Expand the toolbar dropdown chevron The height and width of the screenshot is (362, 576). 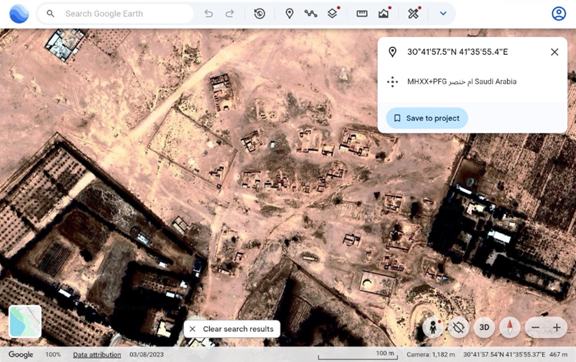[x=443, y=14]
